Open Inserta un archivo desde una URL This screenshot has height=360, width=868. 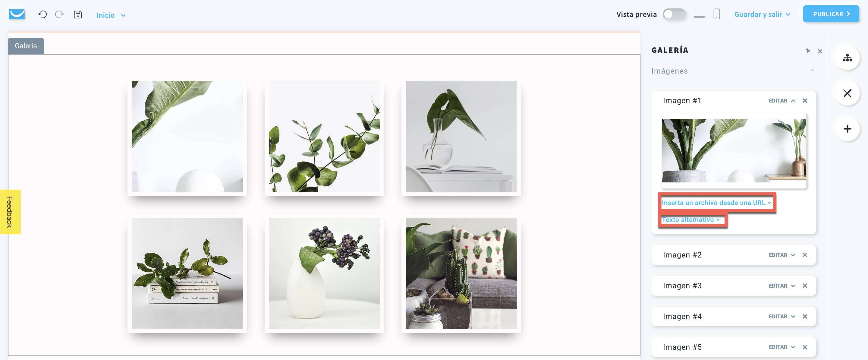716,203
